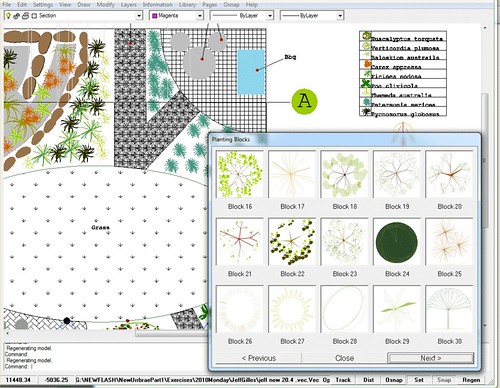Select Block 21 planting thumbnail
Screen dimensions: 500x388
(x=240, y=242)
